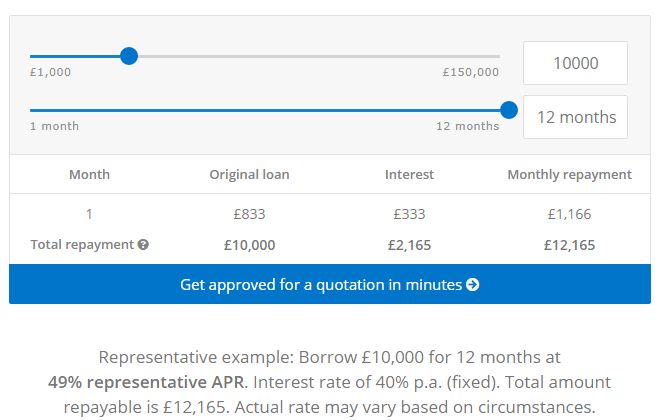Click the Total repayment help question-mark icon
This screenshot has width=671, height=420.
(143, 244)
